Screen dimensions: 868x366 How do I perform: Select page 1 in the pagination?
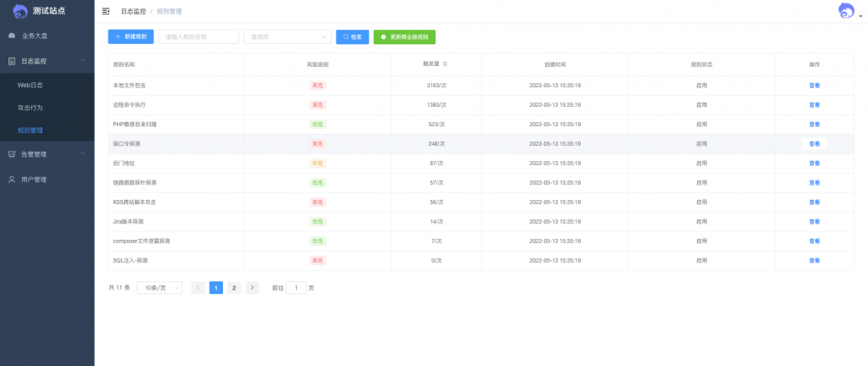(x=216, y=288)
